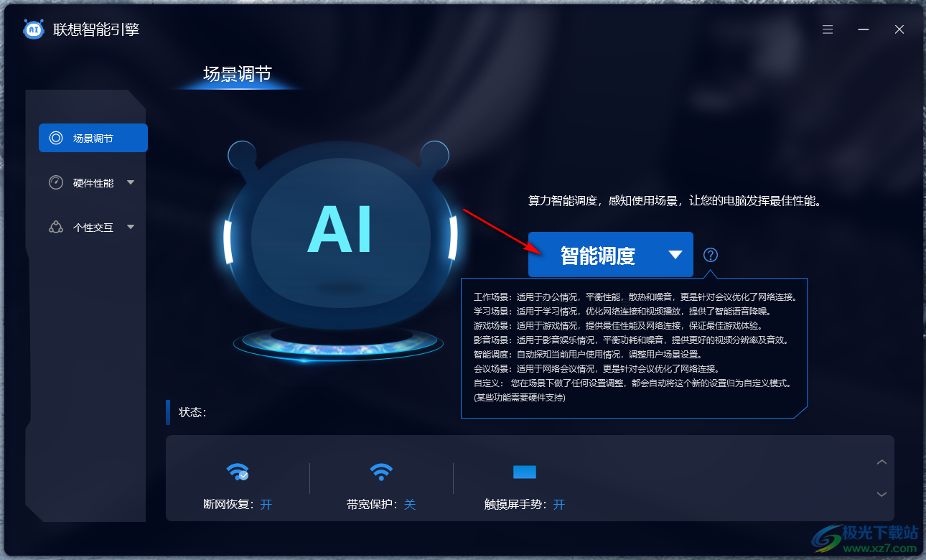Click the 带宽保护 Wi-Fi signal icon
Screen dimensions: 926x560
click(x=380, y=471)
